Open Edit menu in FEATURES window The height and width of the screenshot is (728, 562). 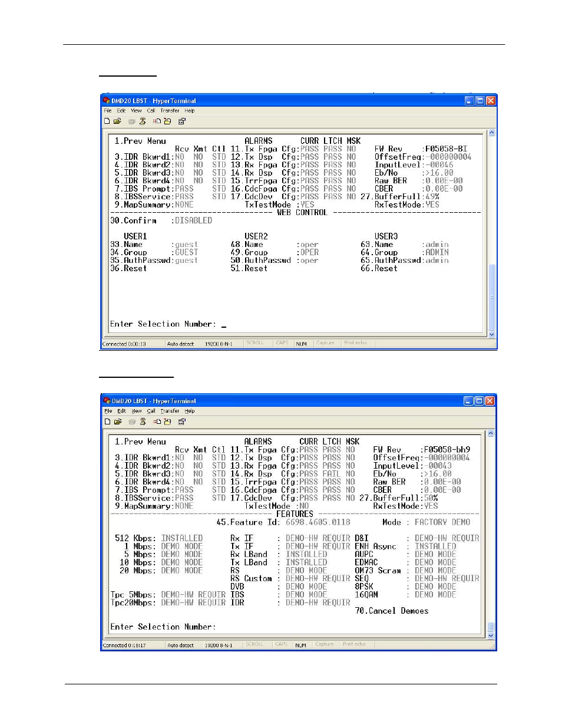[121, 411]
